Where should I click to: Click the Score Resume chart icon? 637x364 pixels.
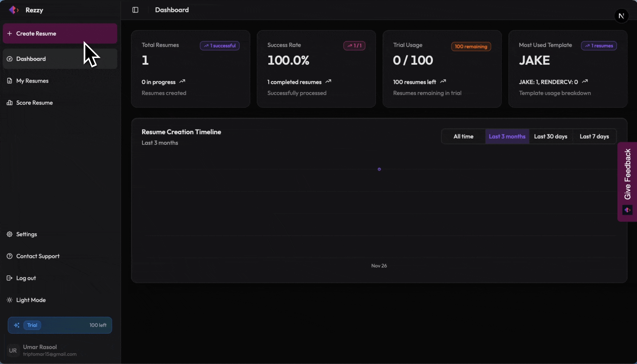click(x=9, y=103)
